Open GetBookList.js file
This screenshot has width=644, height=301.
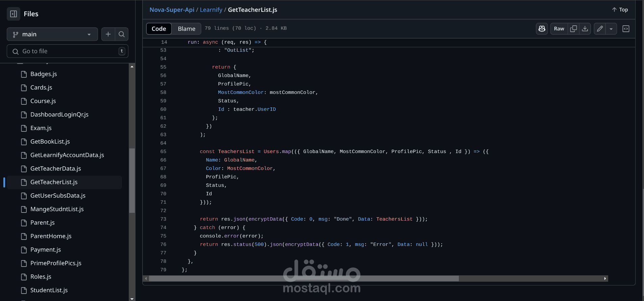click(50, 142)
